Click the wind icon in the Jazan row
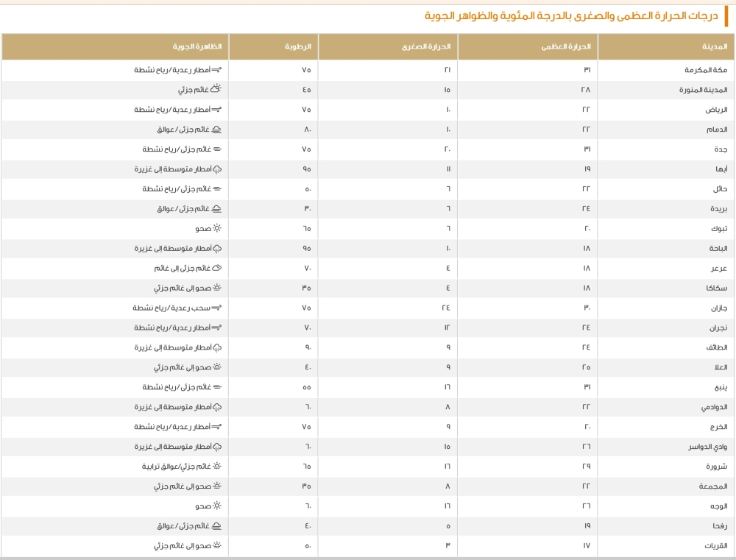Image resolution: width=736 pixels, height=560 pixels. coord(216,308)
